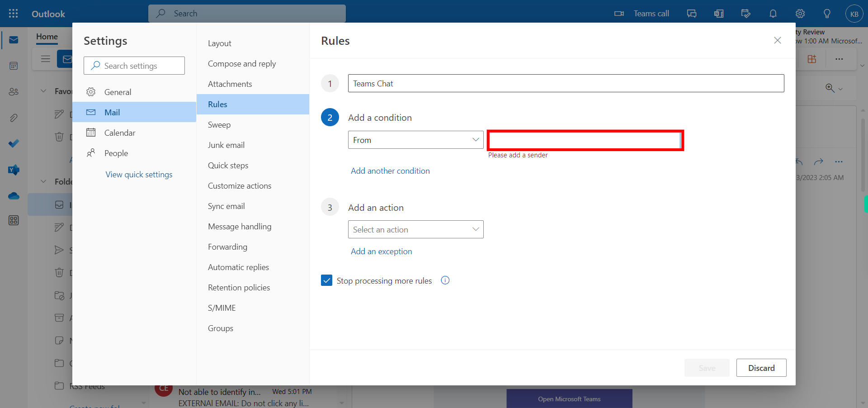
Task: Open the Layout settings page
Action: point(253,43)
